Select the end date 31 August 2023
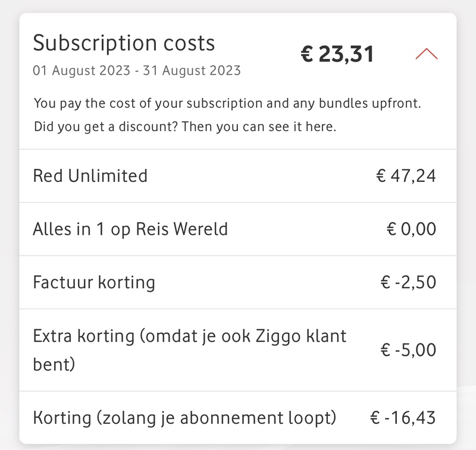476x450 pixels. tap(195, 71)
